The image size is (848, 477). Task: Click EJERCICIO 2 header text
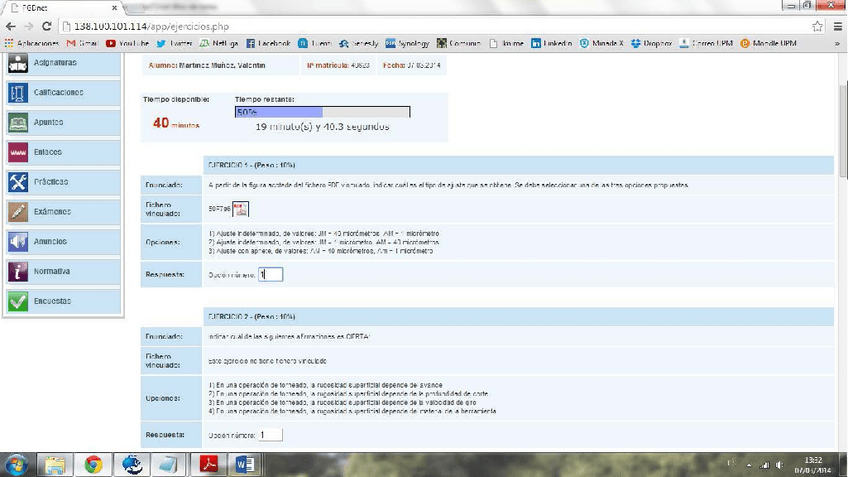(251, 316)
